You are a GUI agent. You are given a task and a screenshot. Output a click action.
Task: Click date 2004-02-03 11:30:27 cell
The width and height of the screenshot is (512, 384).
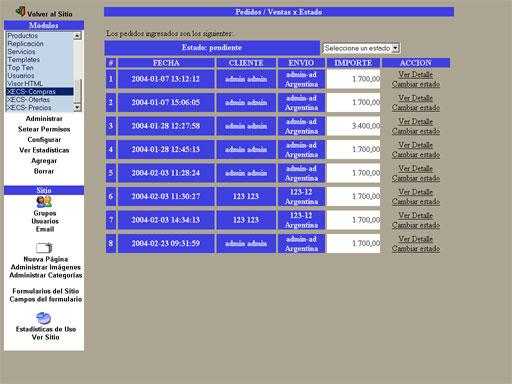point(166,196)
